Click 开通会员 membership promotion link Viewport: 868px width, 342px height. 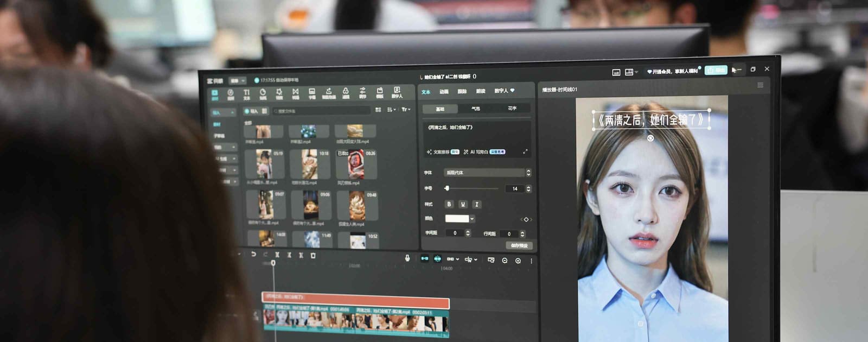(x=673, y=71)
